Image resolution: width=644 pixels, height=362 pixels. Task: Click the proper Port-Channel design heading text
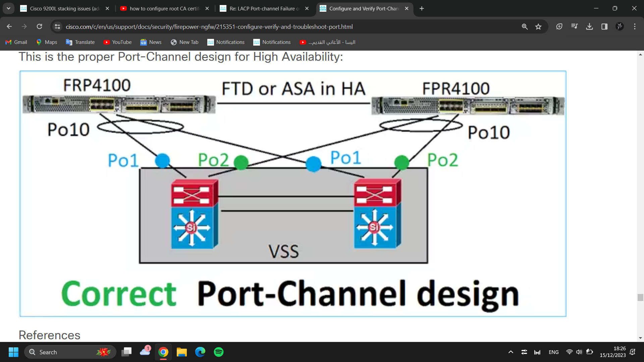181,57
